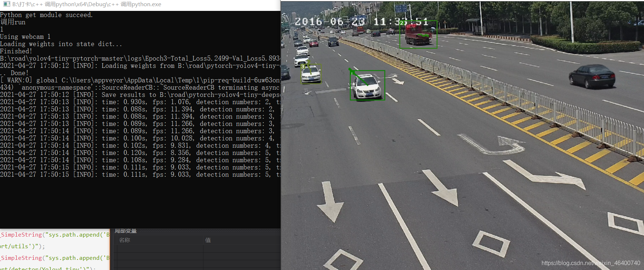Select the 'Using webcam 1' line
The width and height of the screenshot is (644, 270).
25,37
